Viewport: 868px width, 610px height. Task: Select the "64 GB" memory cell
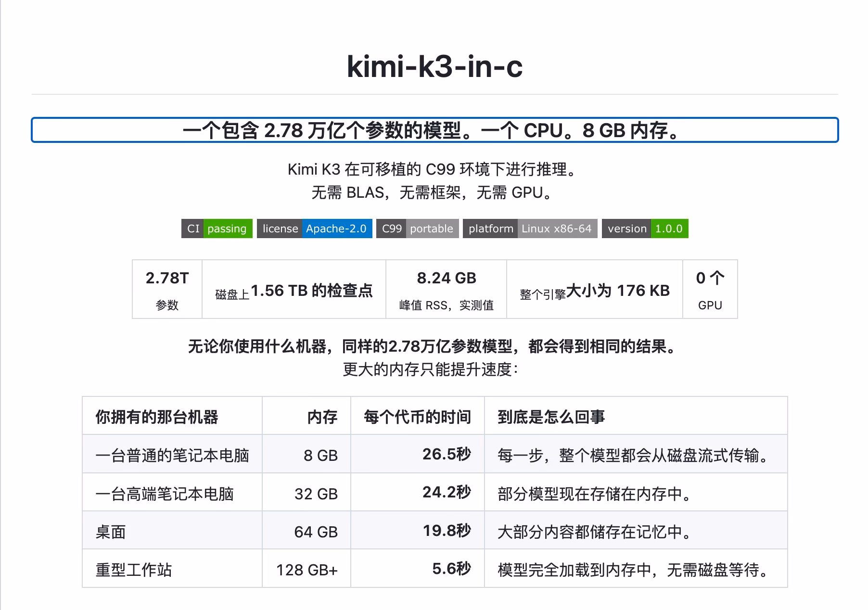(306, 531)
